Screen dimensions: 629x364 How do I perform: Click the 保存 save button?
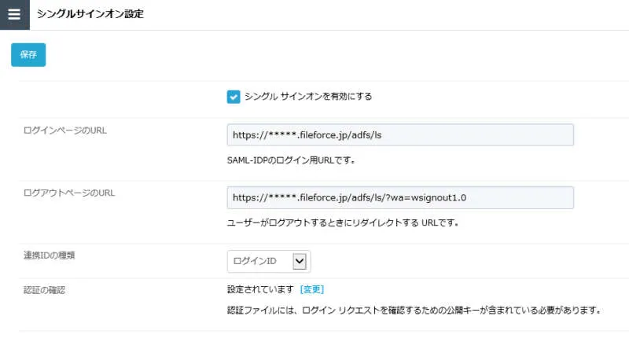[x=28, y=55]
